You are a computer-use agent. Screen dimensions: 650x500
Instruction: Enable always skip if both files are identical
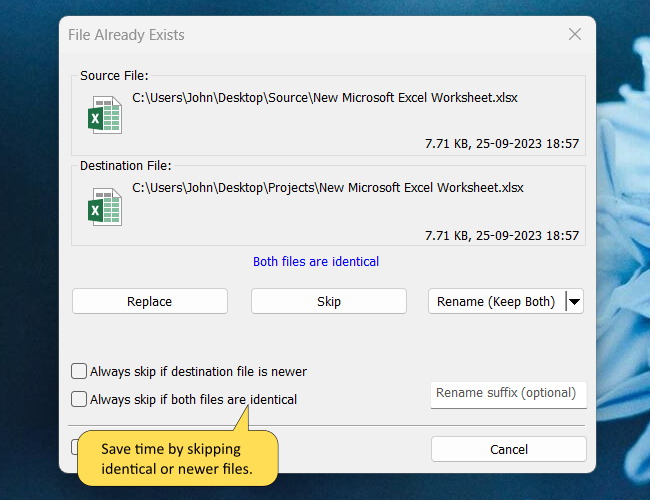(79, 400)
